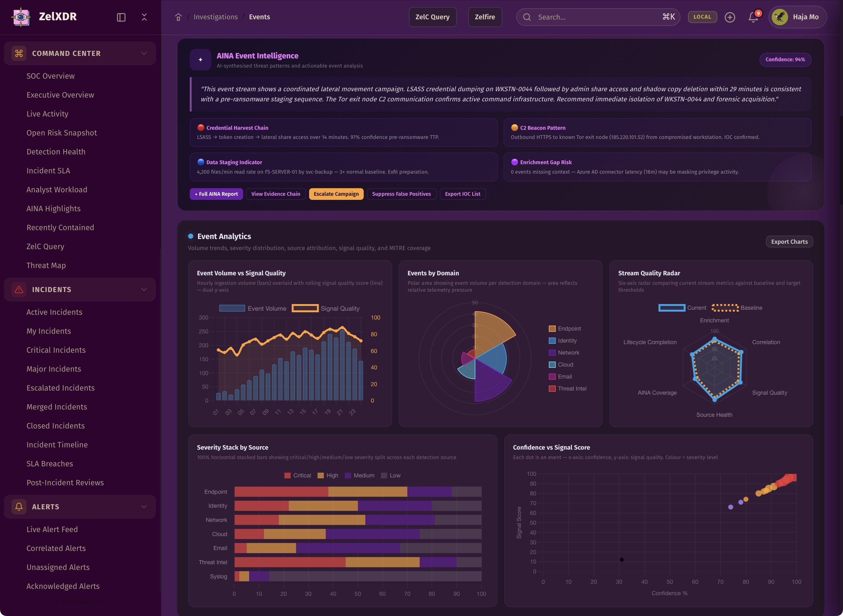Collapse the Incidents section chevron
The image size is (843, 616).
click(144, 290)
